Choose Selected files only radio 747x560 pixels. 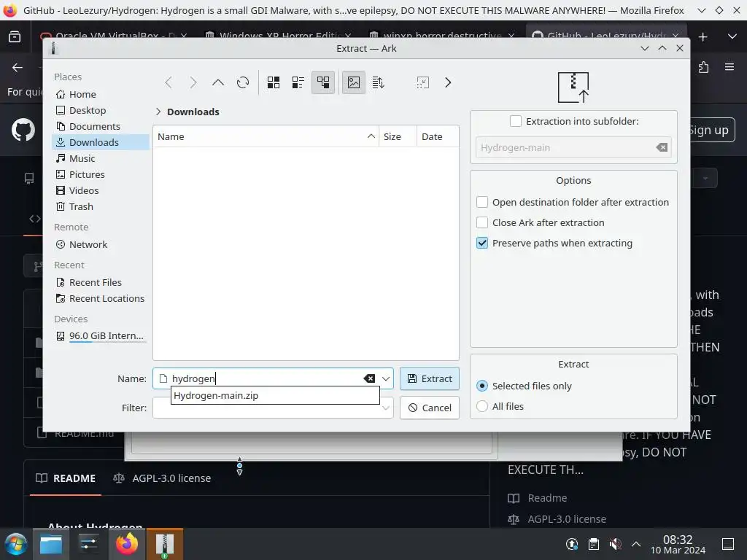482,386
